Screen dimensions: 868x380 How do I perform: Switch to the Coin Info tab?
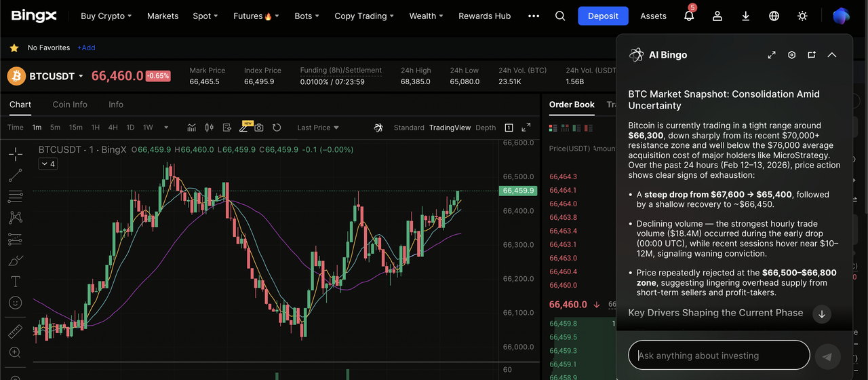coord(70,104)
